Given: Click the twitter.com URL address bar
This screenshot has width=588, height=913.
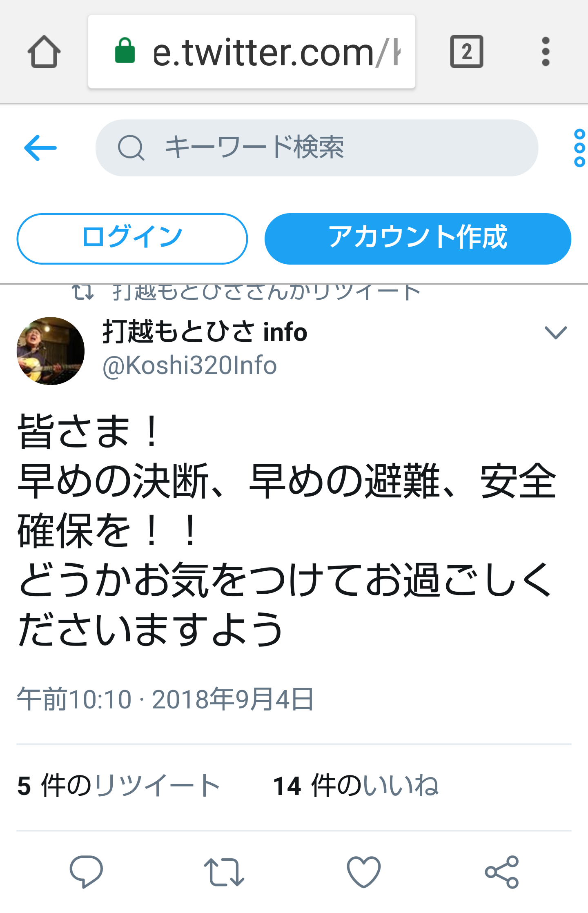Looking at the screenshot, I should coord(252,51).
